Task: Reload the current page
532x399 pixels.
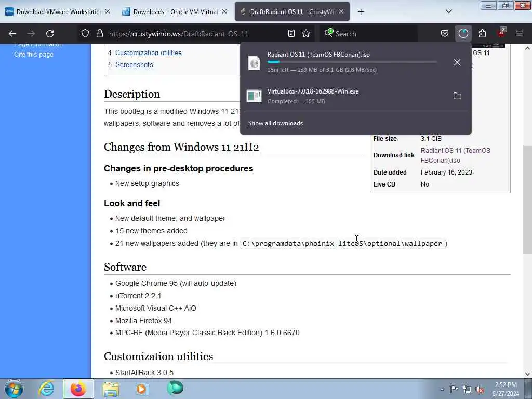Action: pos(50,34)
